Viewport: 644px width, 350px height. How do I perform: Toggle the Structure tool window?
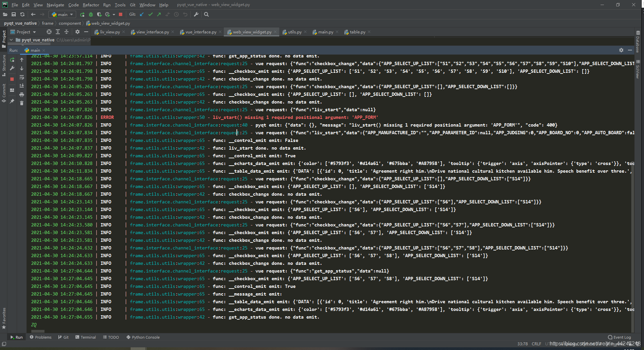pyautogui.click(x=4, y=66)
